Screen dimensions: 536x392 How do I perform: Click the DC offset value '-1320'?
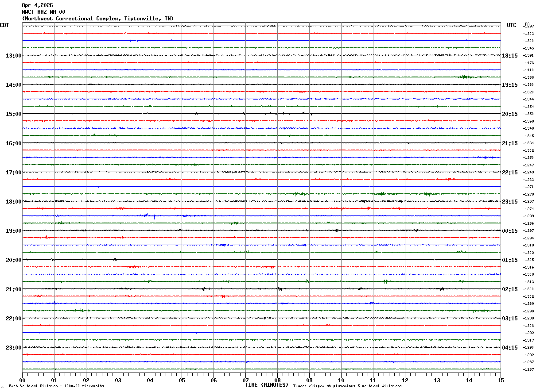tap(528, 92)
